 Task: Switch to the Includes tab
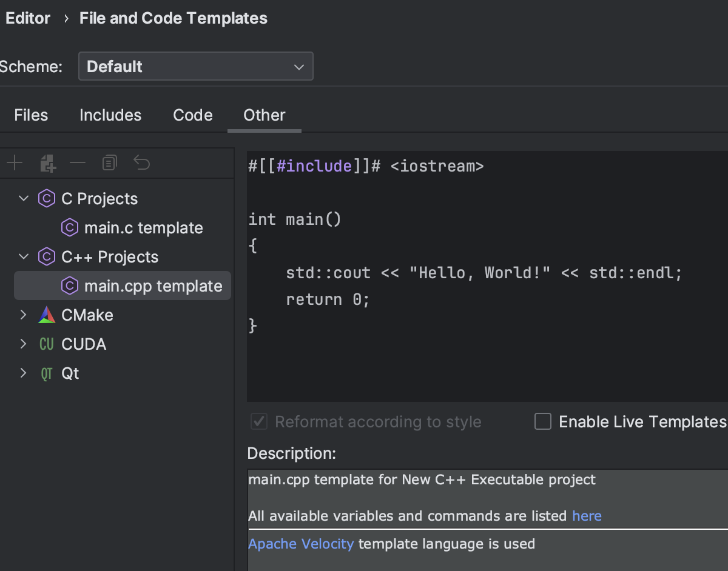click(110, 115)
